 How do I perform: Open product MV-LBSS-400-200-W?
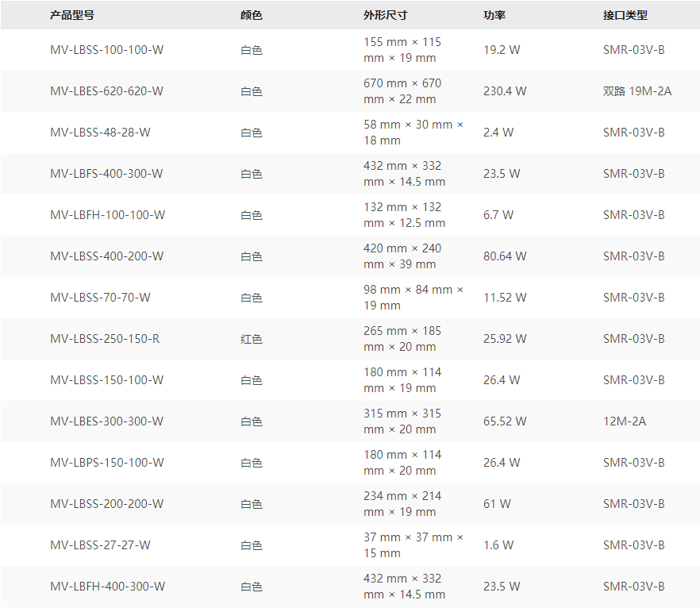click(107, 256)
